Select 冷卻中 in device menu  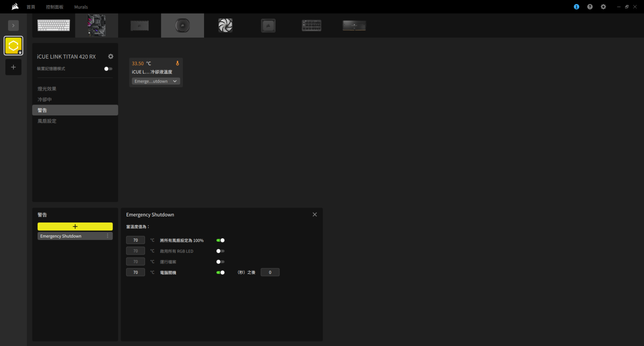[x=45, y=100]
